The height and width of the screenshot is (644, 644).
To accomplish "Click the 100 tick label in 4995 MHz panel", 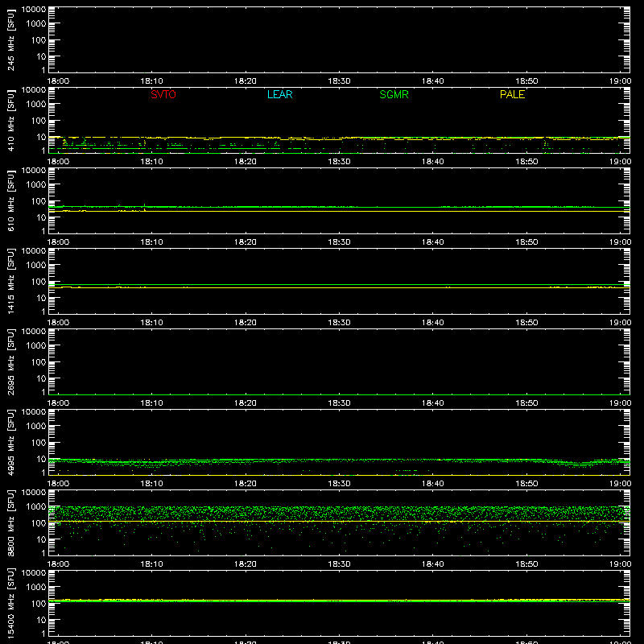I will pos(39,443).
